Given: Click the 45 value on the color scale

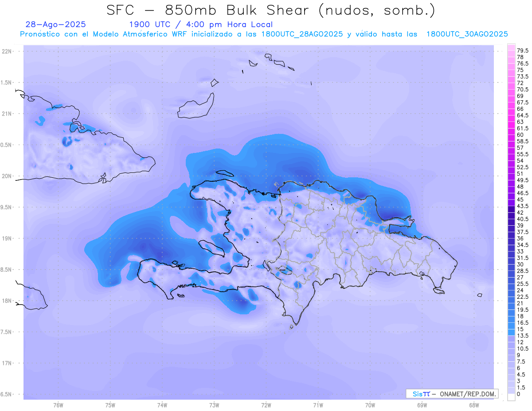Looking at the screenshot, I should [520, 199].
